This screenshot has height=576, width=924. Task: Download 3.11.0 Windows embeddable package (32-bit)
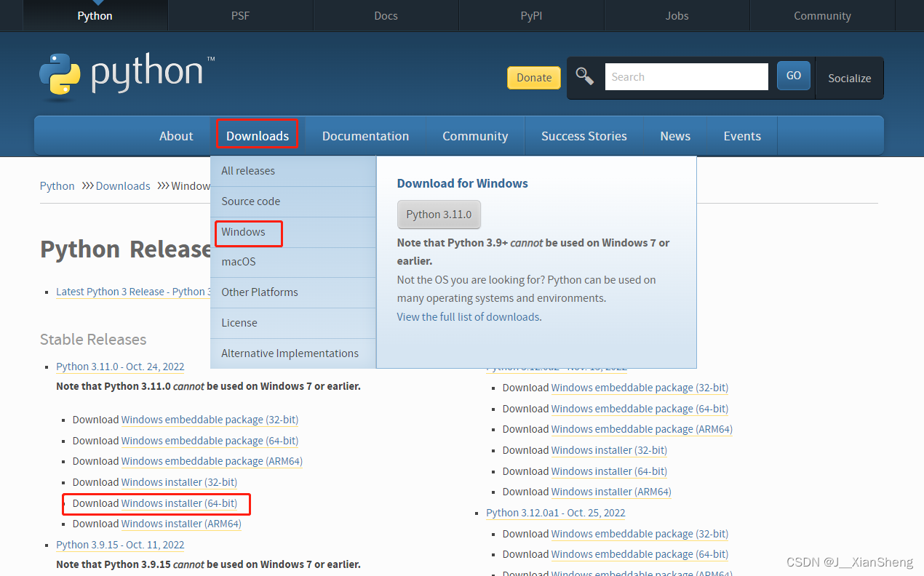[210, 420]
